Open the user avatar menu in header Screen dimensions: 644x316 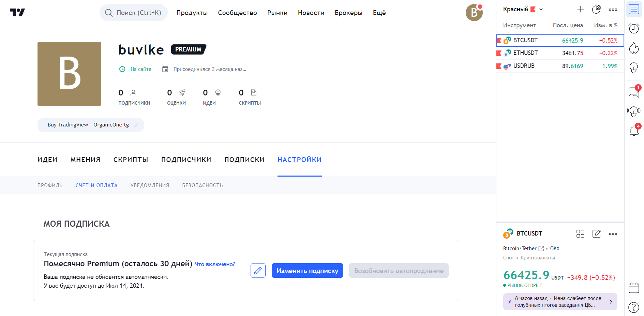coord(474,13)
